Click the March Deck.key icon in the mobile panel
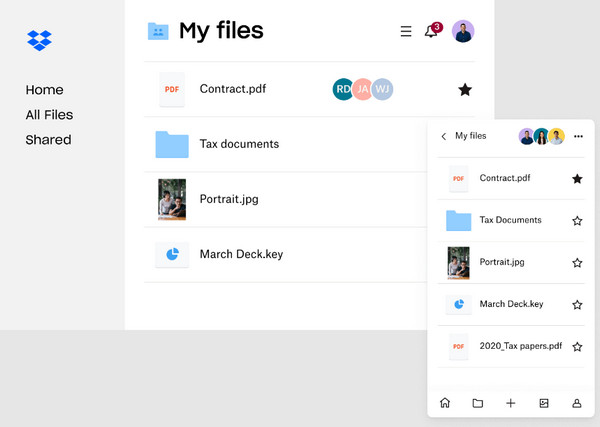The image size is (600, 427). click(x=458, y=305)
